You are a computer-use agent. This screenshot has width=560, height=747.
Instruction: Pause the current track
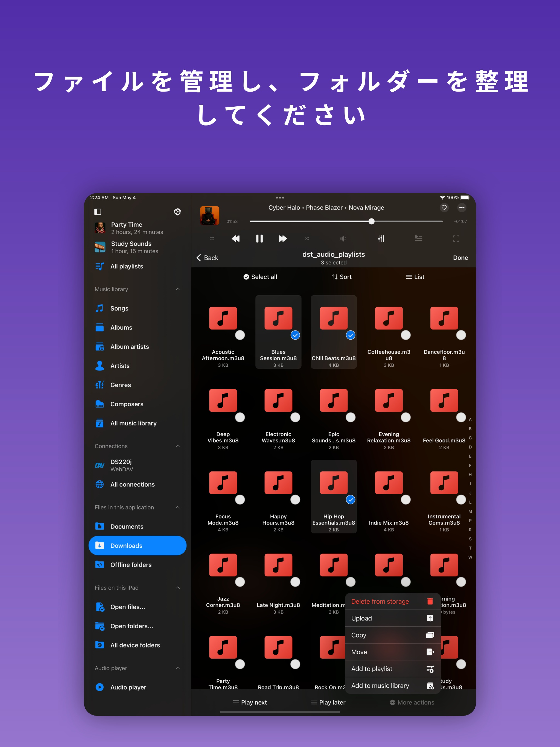coord(259,239)
